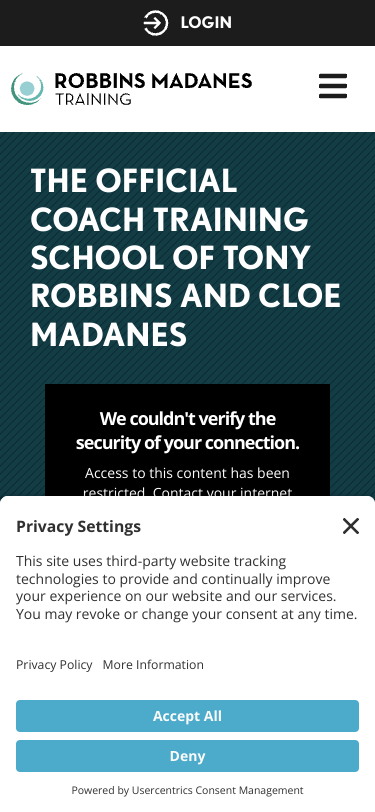Image resolution: width=375 pixels, height=812 pixels.
Task: Open the More Information link
Action: tap(153, 664)
